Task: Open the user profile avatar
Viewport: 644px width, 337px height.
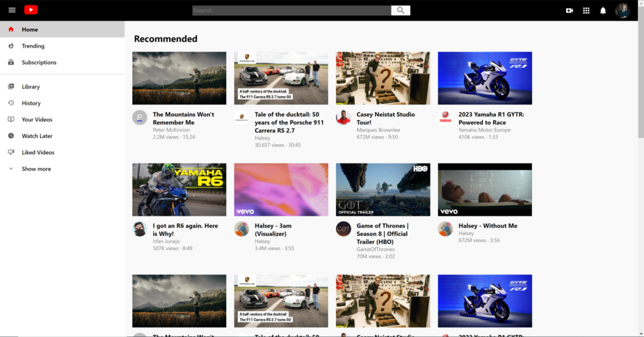Action: pyautogui.click(x=623, y=10)
